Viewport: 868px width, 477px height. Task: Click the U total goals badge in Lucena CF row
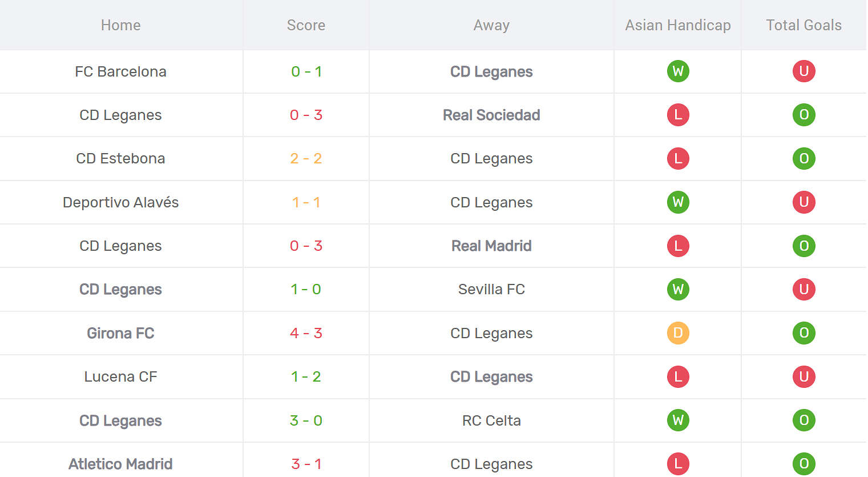point(804,376)
